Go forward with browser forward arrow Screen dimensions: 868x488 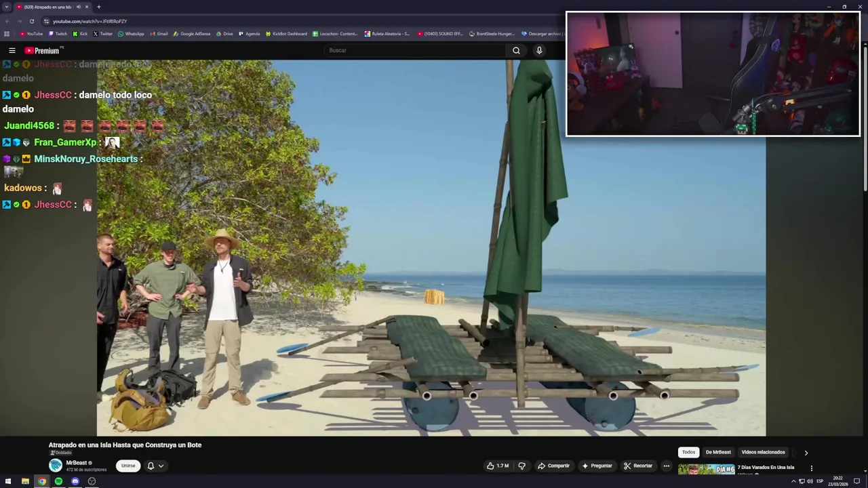point(19,21)
